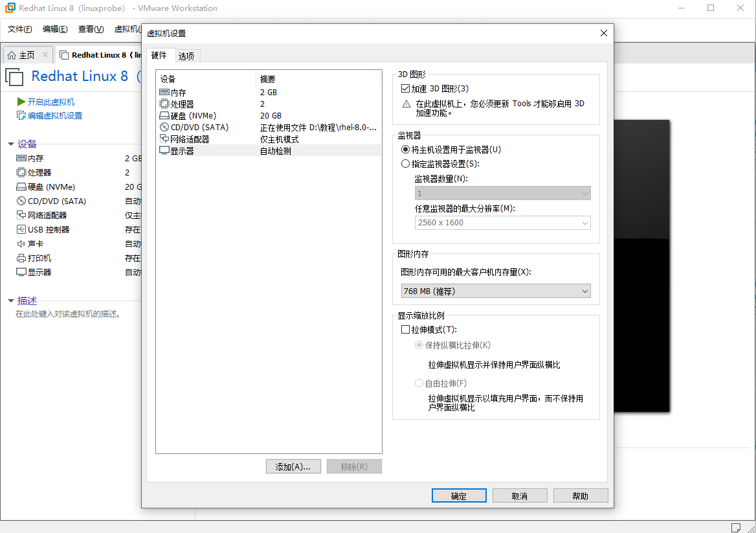756x533 pixels.
Task: Select 指定监视器设置 radio button
Action: pos(405,163)
